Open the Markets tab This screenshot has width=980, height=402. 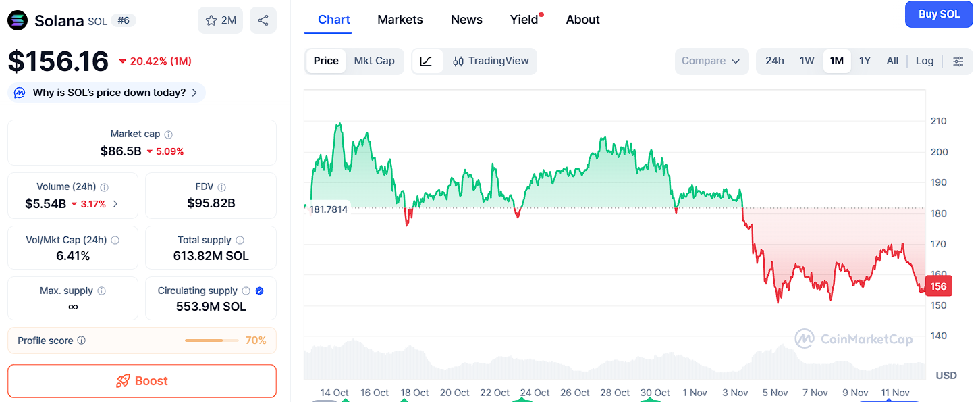point(400,20)
